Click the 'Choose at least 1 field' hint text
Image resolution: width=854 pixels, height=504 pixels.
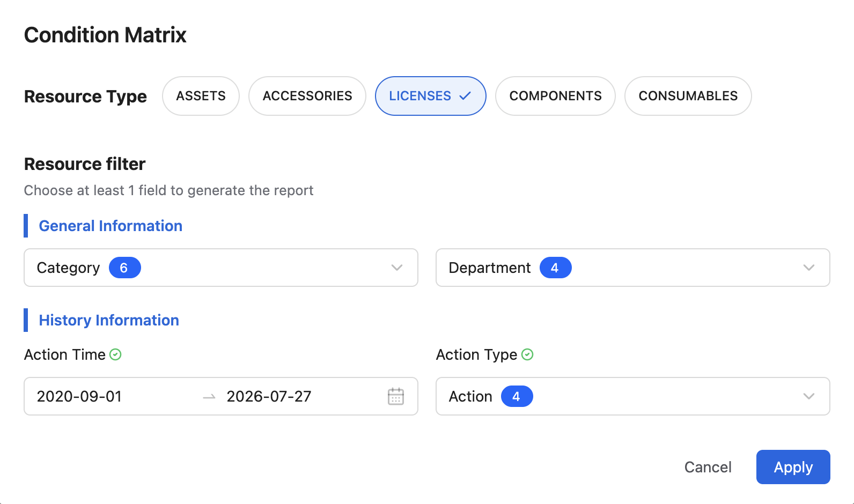click(168, 190)
